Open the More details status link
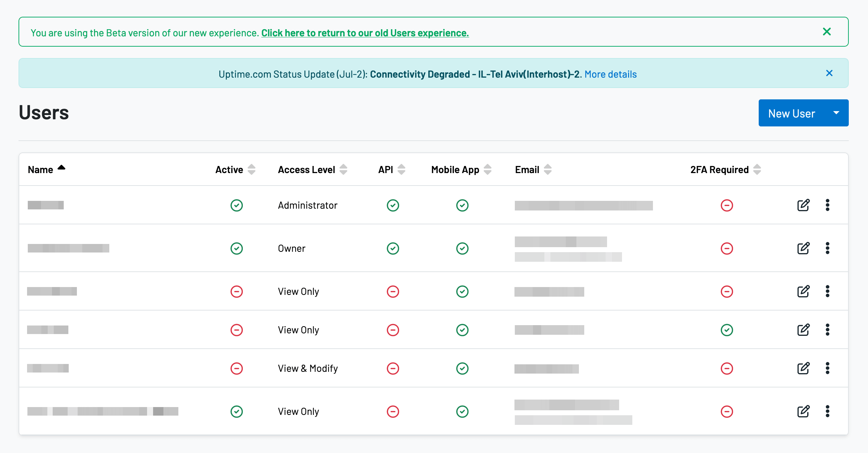 (610, 74)
